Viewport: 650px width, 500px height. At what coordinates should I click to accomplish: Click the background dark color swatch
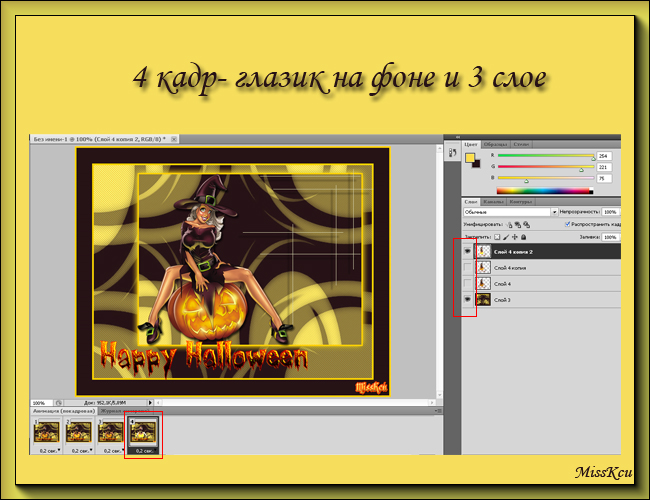coord(477,164)
